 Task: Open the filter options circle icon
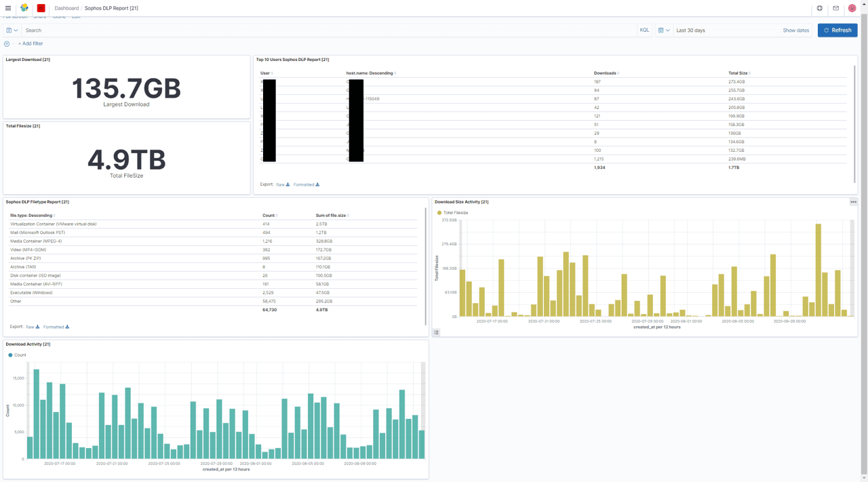click(x=7, y=43)
